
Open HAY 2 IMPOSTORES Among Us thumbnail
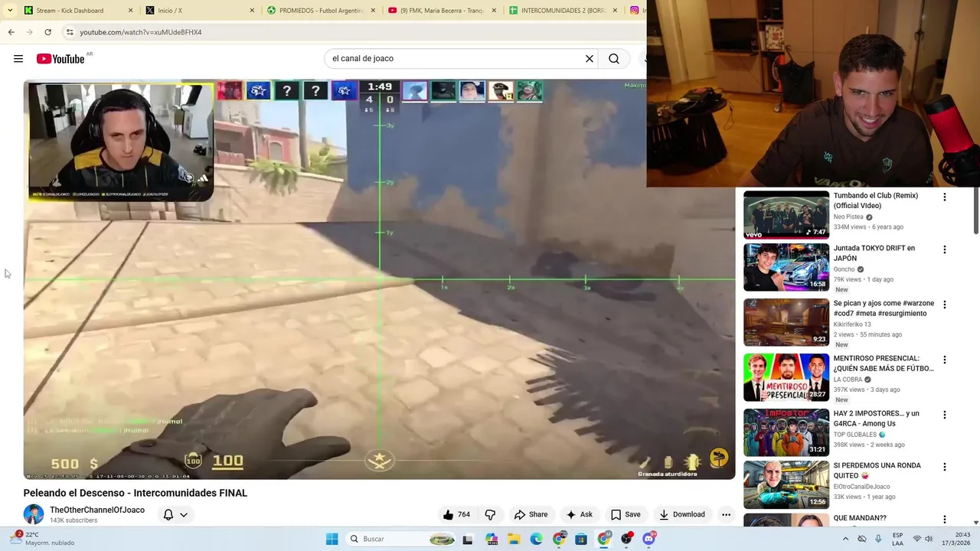coord(786,432)
